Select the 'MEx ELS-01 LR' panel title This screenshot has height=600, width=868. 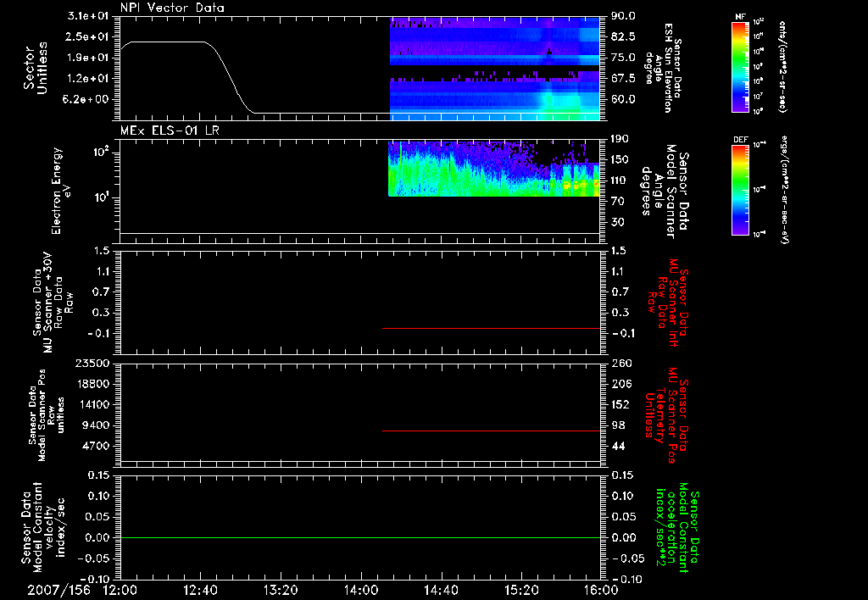point(170,131)
